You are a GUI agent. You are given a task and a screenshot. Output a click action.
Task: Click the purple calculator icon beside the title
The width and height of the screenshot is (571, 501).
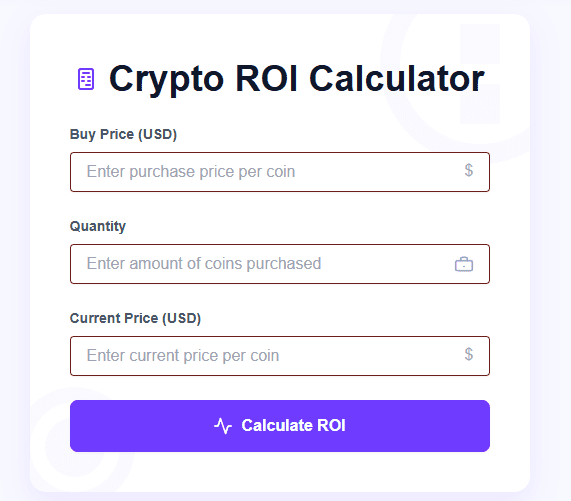point(86,79)
